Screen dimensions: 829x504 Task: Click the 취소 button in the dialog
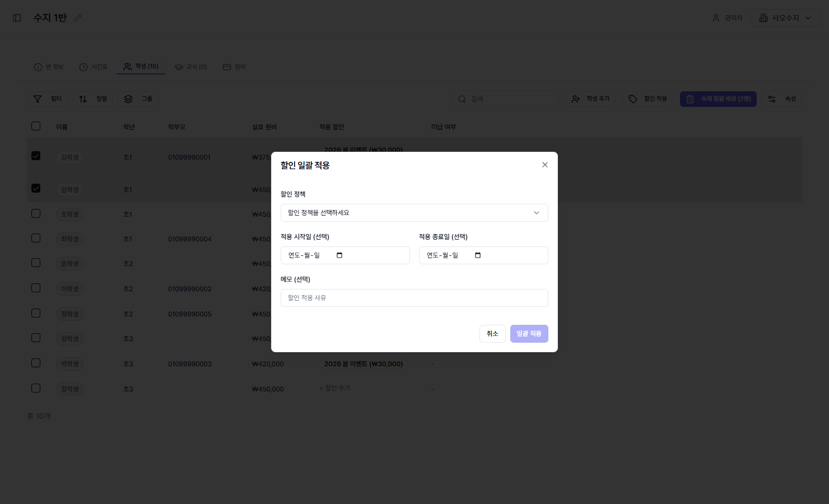coord(492,334)
